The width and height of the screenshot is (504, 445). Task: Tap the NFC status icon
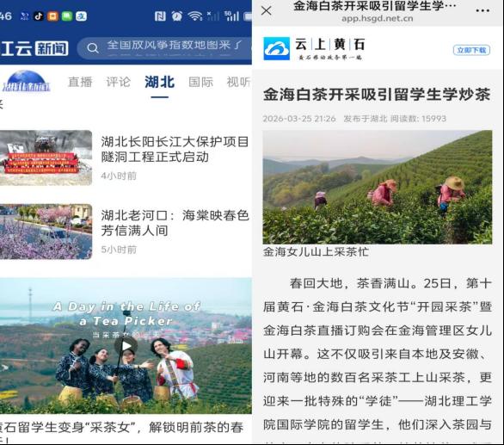click(160, 15)
